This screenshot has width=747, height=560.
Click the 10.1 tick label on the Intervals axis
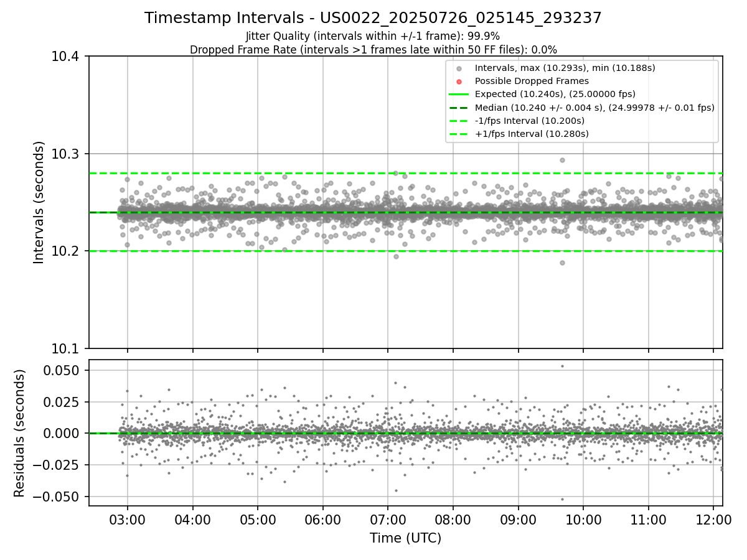[x=67, y=348]
